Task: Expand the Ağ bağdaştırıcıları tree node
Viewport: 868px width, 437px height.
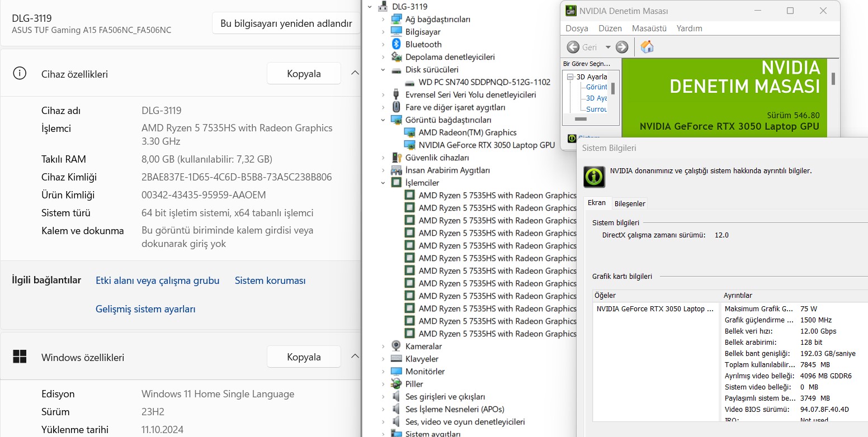Action: (x=383, y=19)
